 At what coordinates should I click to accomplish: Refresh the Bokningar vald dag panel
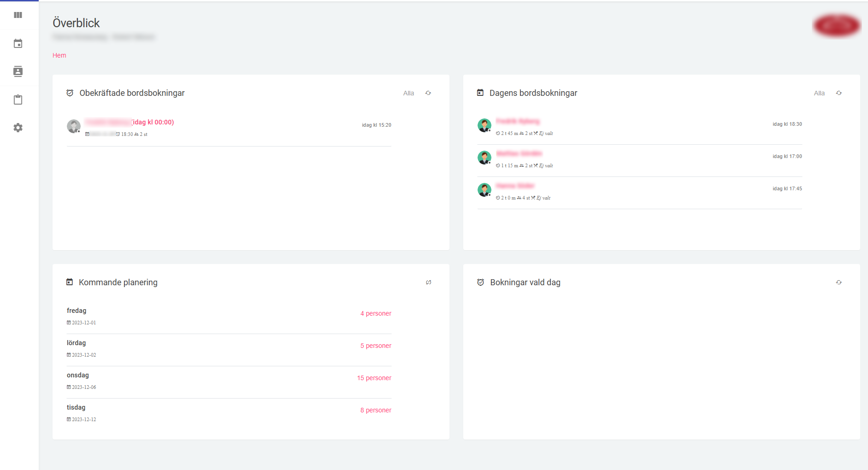pos(839,282)
